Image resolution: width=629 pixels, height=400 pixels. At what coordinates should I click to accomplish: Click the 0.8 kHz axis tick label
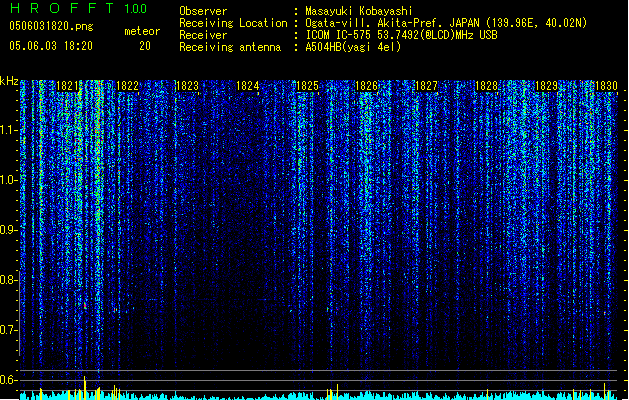(8, 280)
